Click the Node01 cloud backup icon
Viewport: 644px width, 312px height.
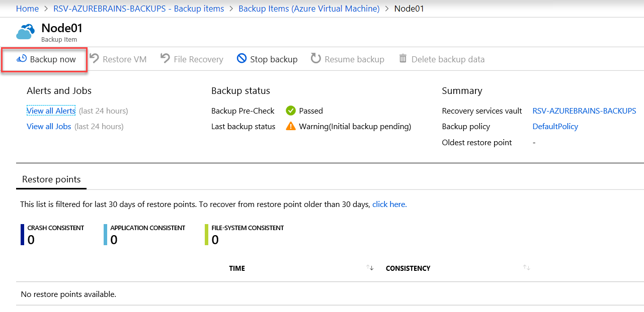click(x=25, y=31)
